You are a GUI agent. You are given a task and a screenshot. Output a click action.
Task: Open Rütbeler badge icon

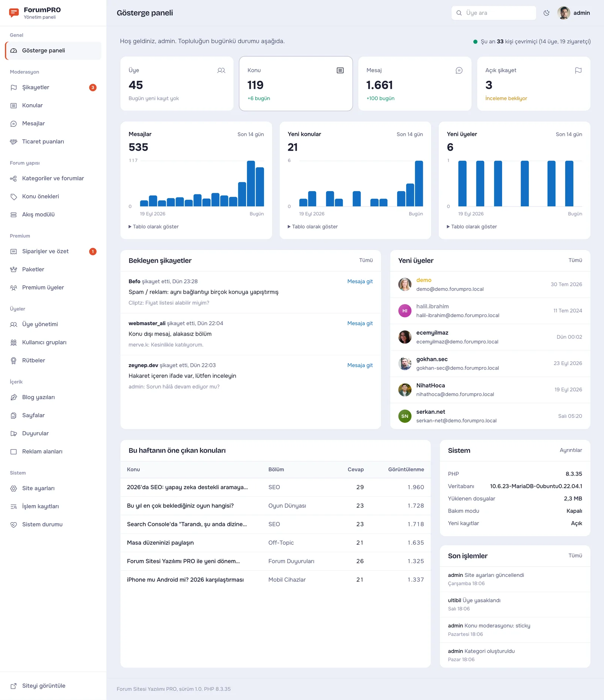14,361
